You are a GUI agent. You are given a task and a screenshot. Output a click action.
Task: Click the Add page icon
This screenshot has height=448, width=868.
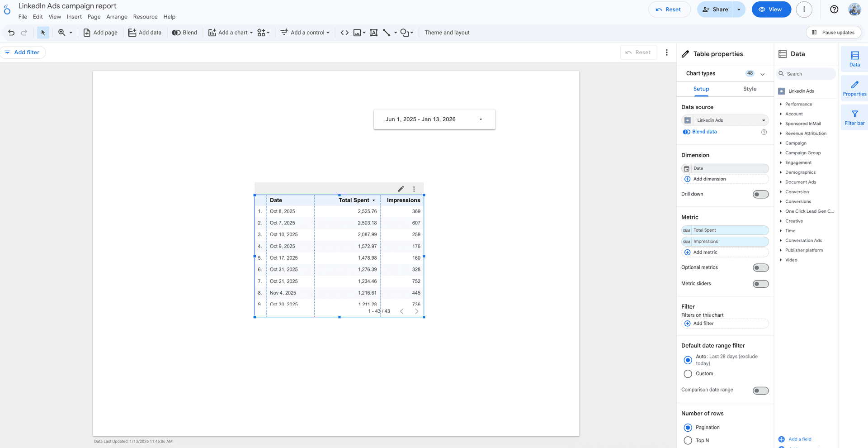(100, 32)
